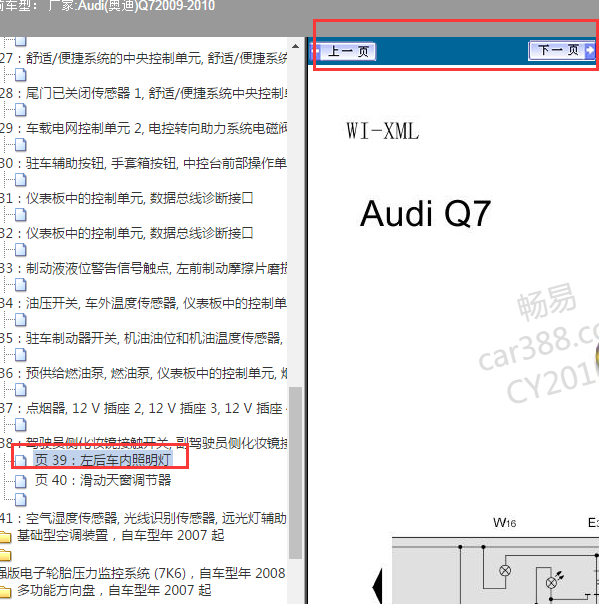Click page icon for item 33 制动液液位警告信号触点

coord(20,250)
